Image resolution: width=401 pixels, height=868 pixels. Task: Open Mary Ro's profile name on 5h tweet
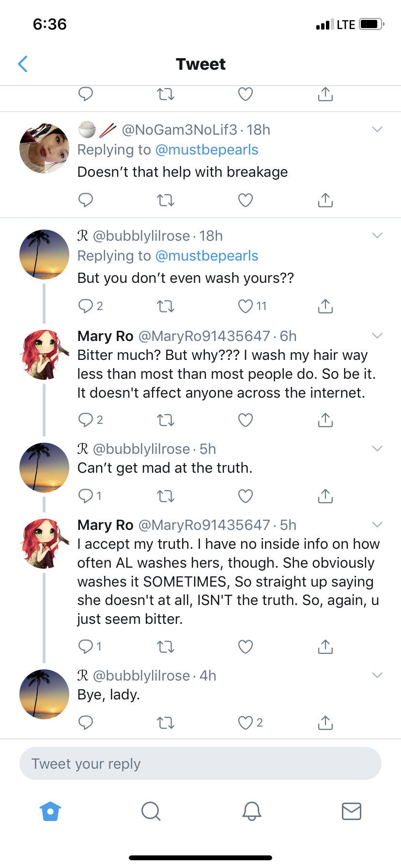point(105,525)
